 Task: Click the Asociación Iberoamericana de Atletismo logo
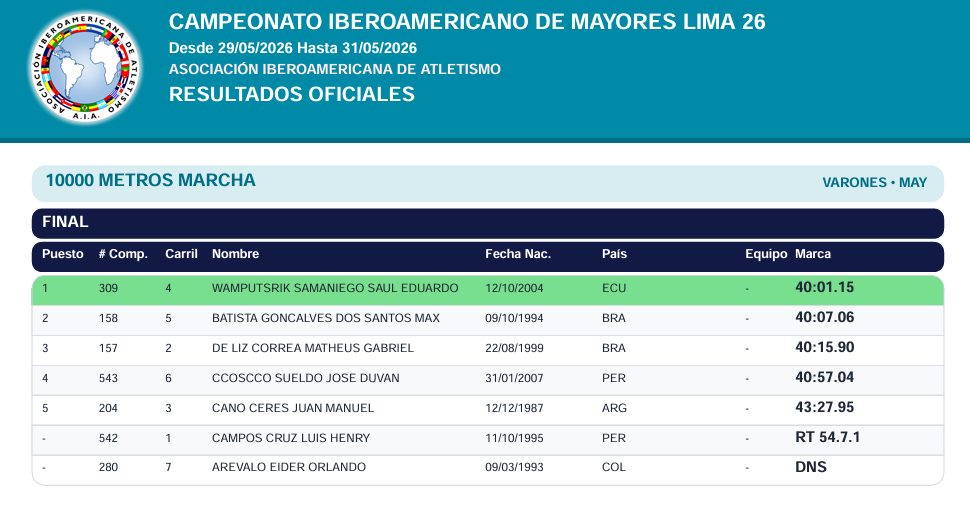tap(85, 67)
